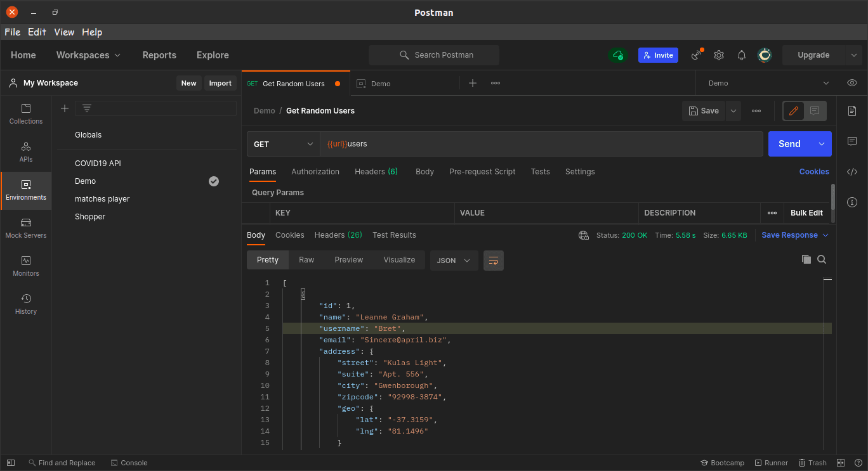
Task: Copy response body to clipboard
Action: pyautogui.click(x=806, y=259)
